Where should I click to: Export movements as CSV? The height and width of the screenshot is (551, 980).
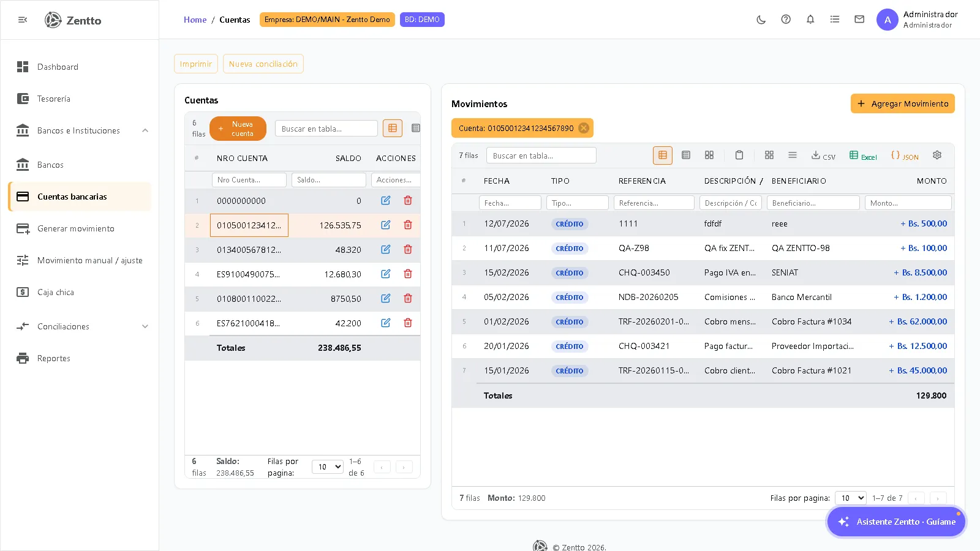click(823, 156)
